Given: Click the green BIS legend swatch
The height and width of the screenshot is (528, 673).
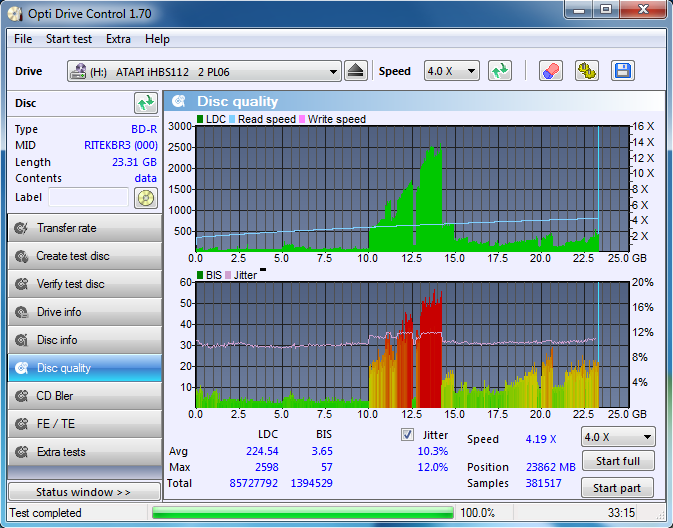Looking at the screenshot, I should pos(200,275).
